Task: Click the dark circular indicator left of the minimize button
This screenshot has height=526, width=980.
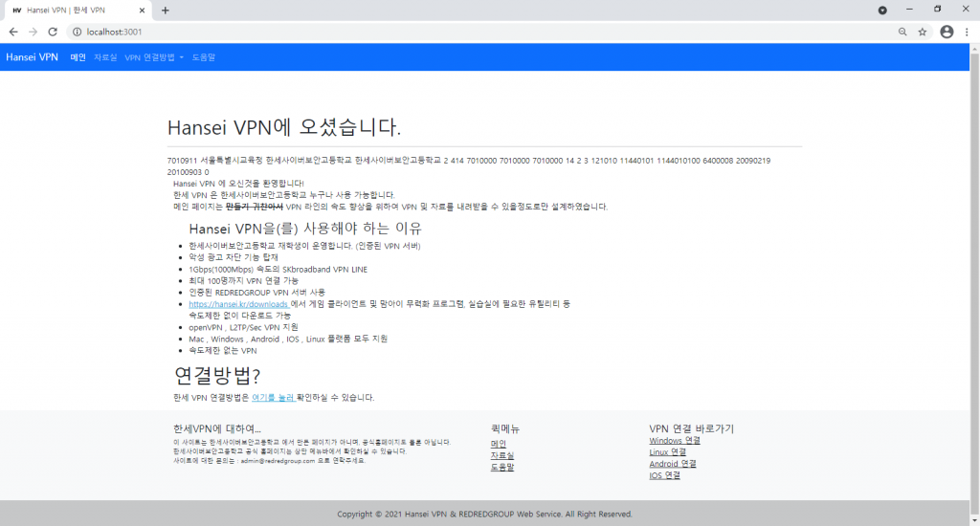Action: [x=882, y=10]
